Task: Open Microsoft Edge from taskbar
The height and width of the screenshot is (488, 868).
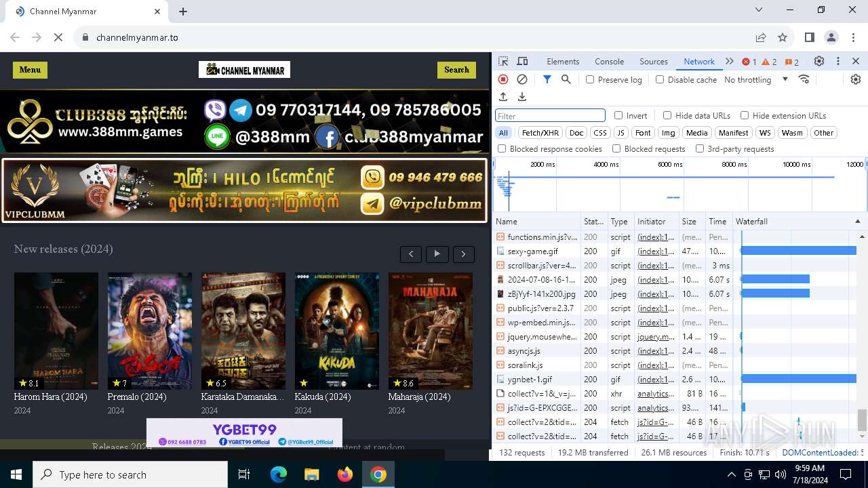Action: (279, 474)
